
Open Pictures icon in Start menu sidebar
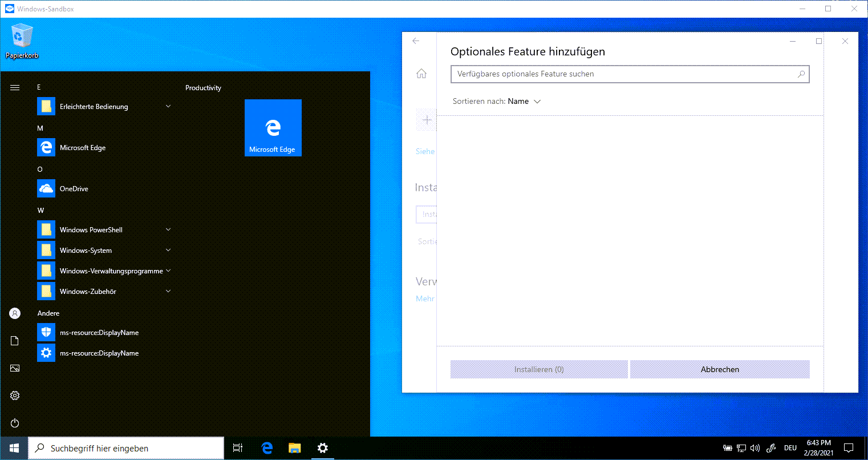tap(15, 368)
